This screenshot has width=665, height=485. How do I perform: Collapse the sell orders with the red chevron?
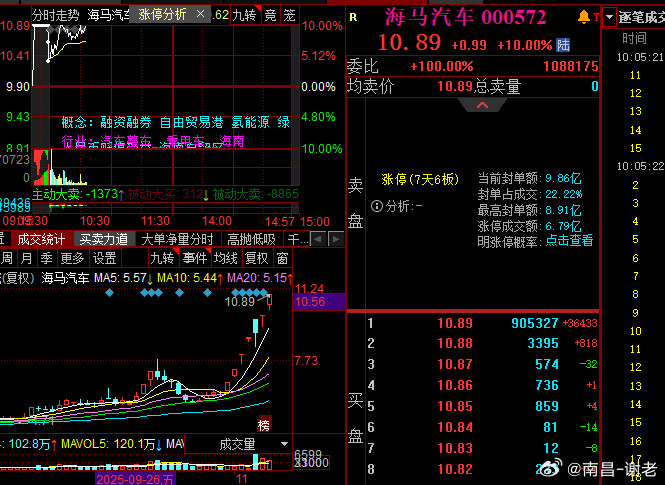coord(482,105)
